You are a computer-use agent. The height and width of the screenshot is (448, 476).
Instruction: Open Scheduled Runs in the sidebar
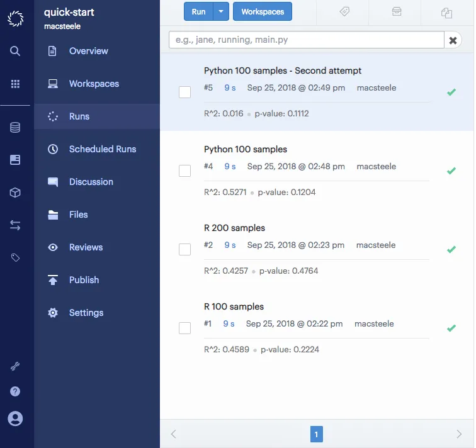pos(102,149)
